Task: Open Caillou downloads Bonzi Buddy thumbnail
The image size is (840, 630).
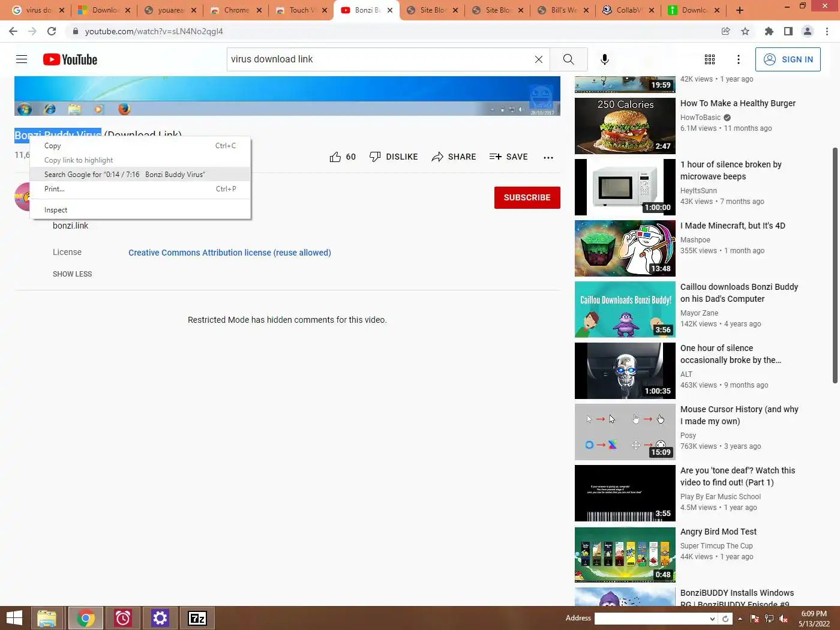Action: click(625, 310)
